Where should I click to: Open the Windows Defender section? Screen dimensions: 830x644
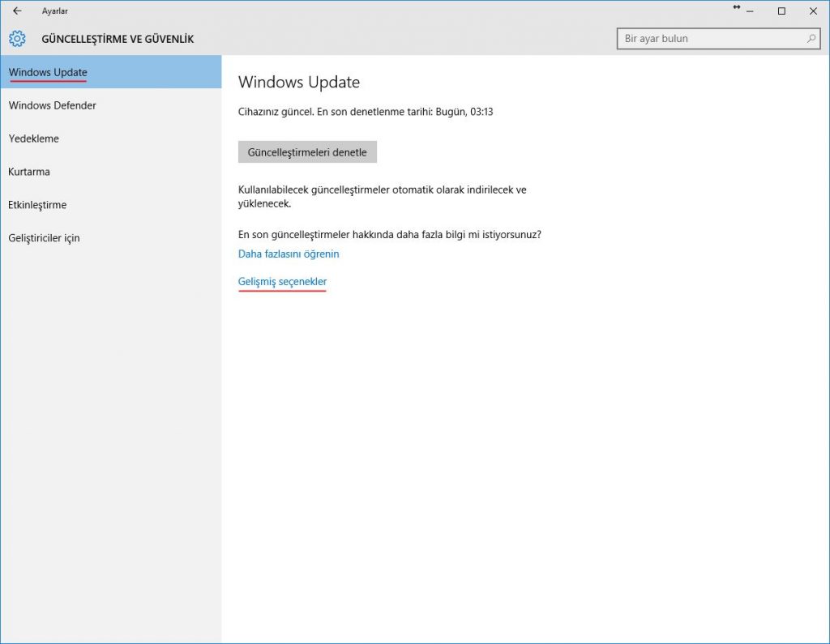(53, 105)
